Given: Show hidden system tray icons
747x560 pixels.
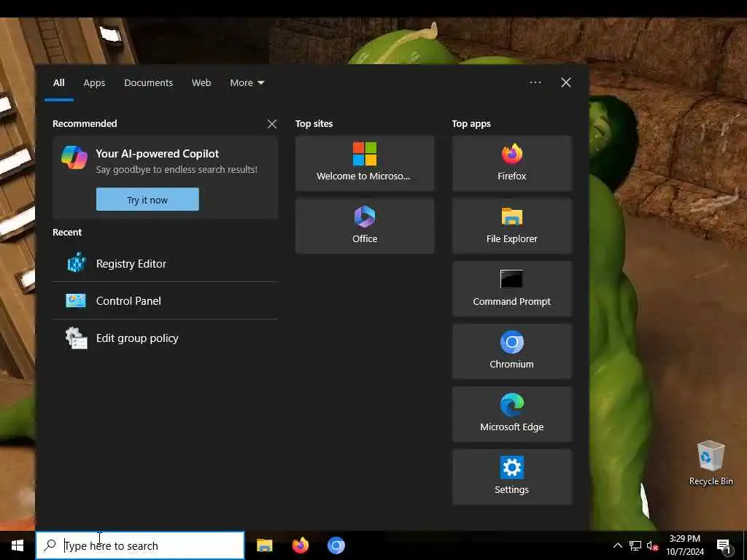Looking at the screenshot, I should point(617,545).
